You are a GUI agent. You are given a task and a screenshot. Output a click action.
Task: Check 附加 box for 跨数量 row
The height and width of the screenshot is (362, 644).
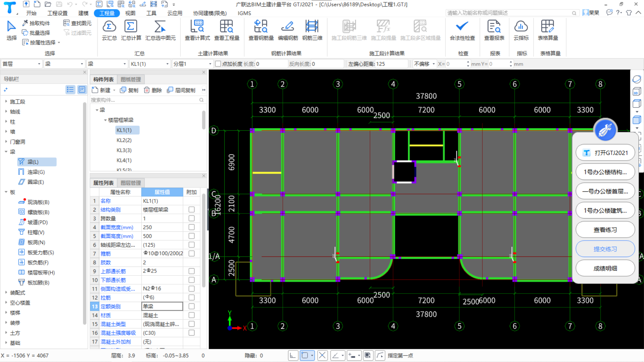[192, 218]
